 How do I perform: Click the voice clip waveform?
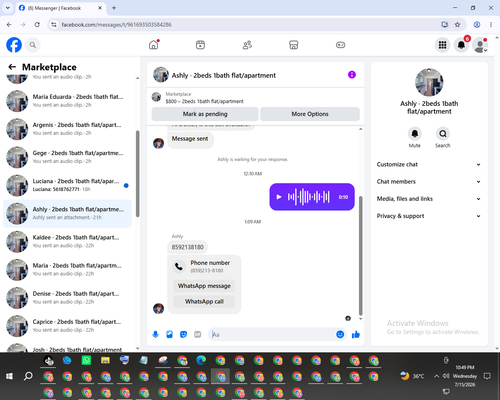(309, 197)
